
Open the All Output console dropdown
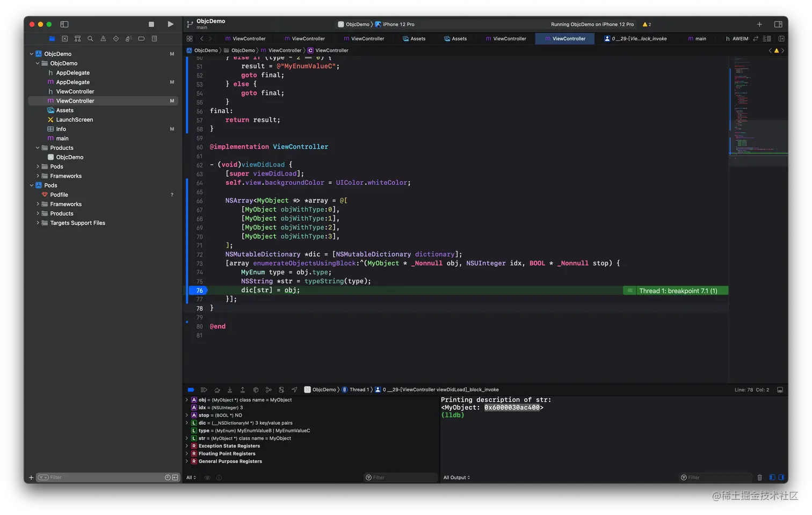pyautogui.click(x=456, y=477)
